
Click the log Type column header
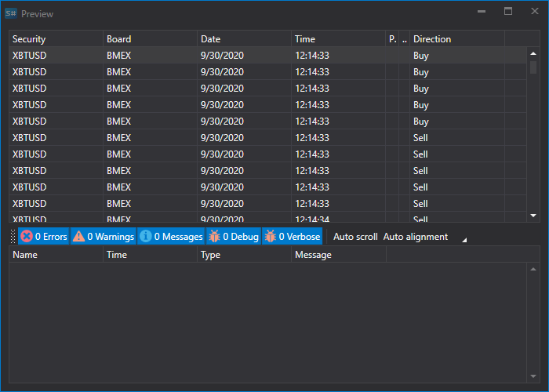click(245, 255)
